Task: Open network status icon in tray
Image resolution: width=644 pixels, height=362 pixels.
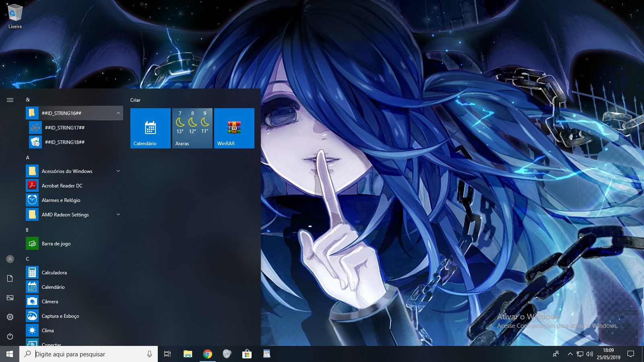Action: (x=580, y=354)
